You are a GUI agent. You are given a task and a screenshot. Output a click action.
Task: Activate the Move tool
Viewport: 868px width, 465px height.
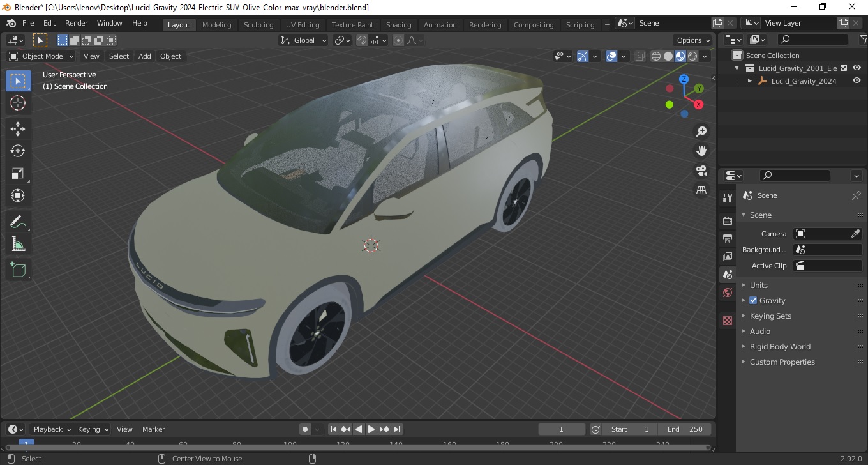coord(18,129)
